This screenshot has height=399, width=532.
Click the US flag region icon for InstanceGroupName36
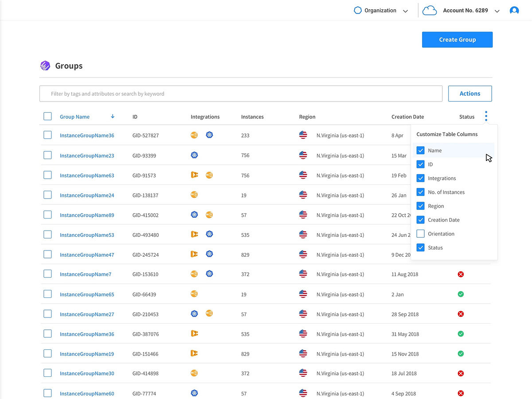(x=303, y=135)
